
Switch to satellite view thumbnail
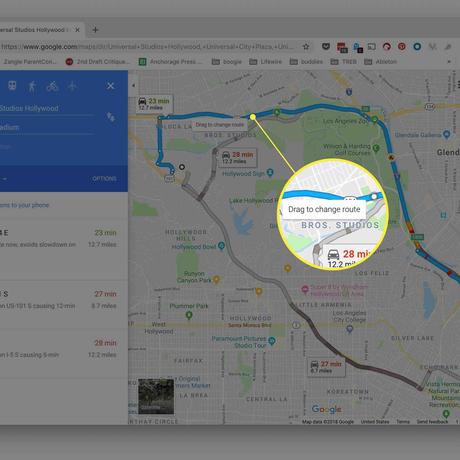click(156, 396)
